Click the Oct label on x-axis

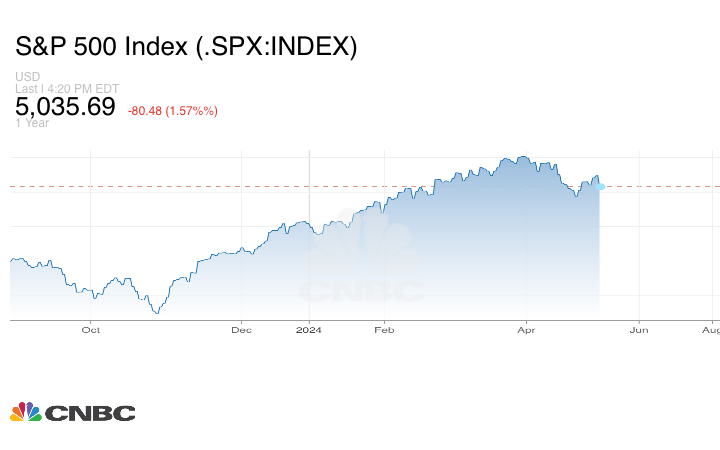(91, 328)
